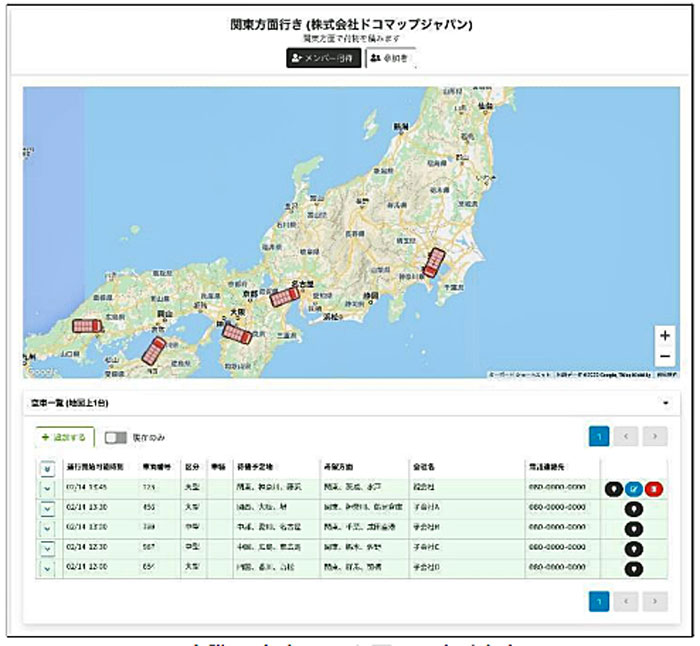Show map location for the 12:30 row
The image size is (700, 646).
click(633, 549)
